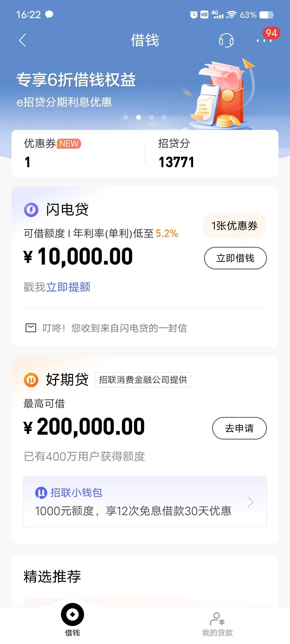The height and width of the screenshot is (644, 290).
Task: Tap the back arrow icon
Action: click(x=23, y=40)
